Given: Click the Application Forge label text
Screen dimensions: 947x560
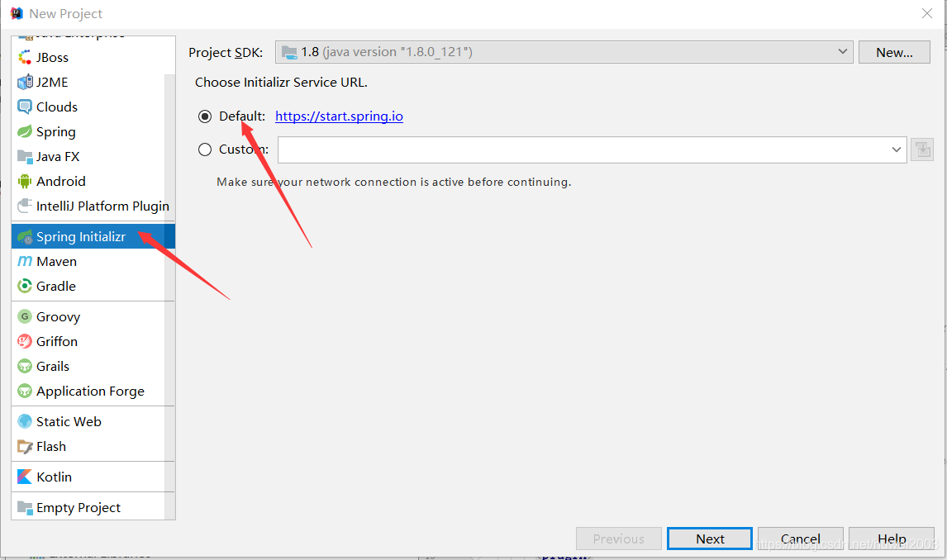Looking at the screenshot, I should coord(91,391).
